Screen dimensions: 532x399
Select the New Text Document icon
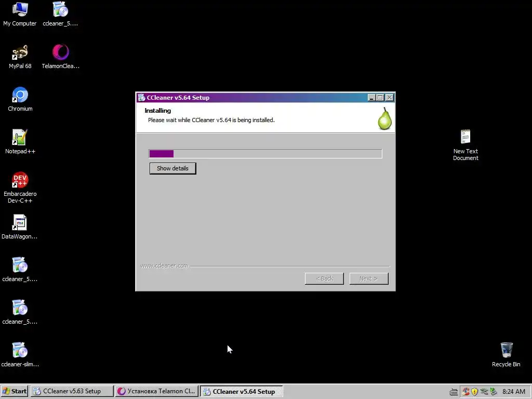465,137
